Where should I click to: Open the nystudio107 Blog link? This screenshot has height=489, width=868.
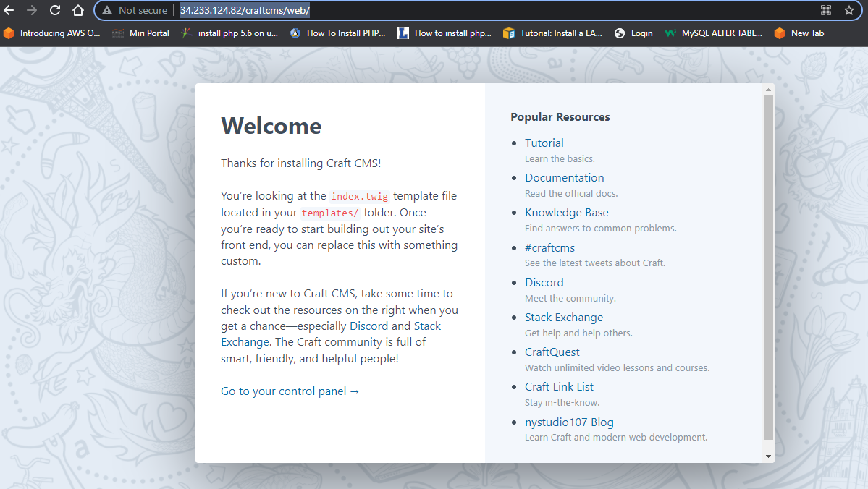(569, 422)
